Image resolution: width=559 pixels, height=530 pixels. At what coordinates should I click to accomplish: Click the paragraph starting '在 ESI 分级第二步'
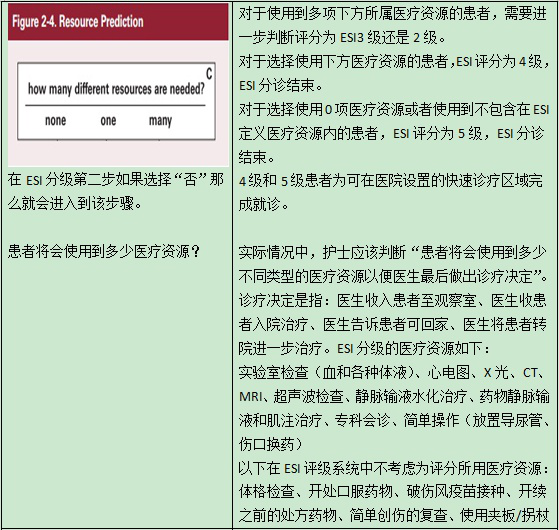(116, 192)
